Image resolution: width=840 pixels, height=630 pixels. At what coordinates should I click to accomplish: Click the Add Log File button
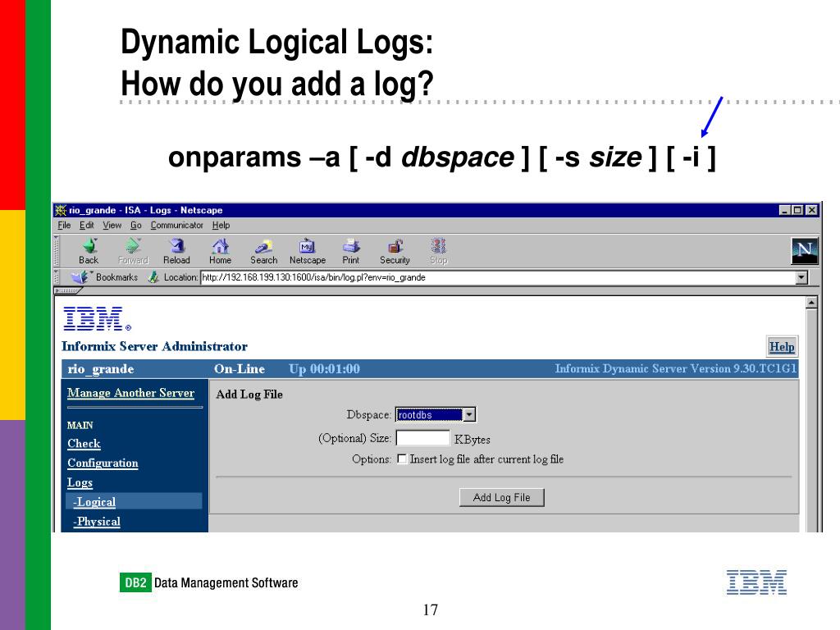coord(502,497)
